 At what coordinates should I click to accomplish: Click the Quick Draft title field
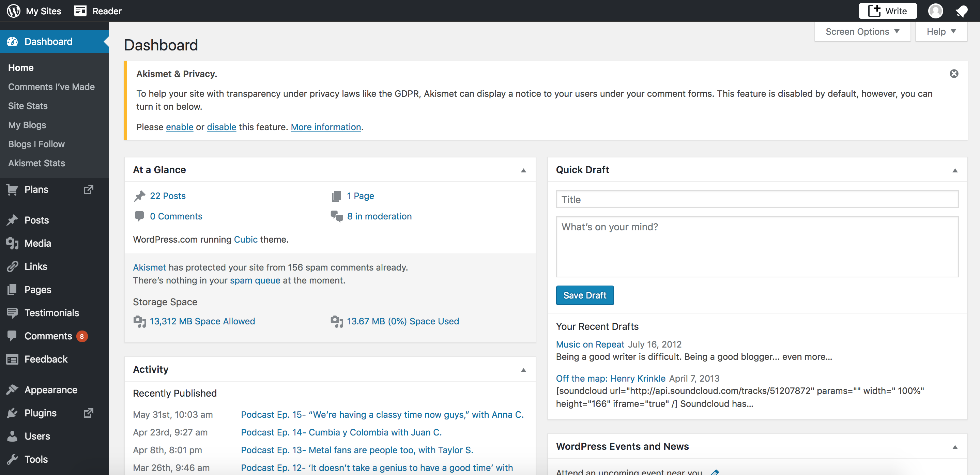pos(757,199)
